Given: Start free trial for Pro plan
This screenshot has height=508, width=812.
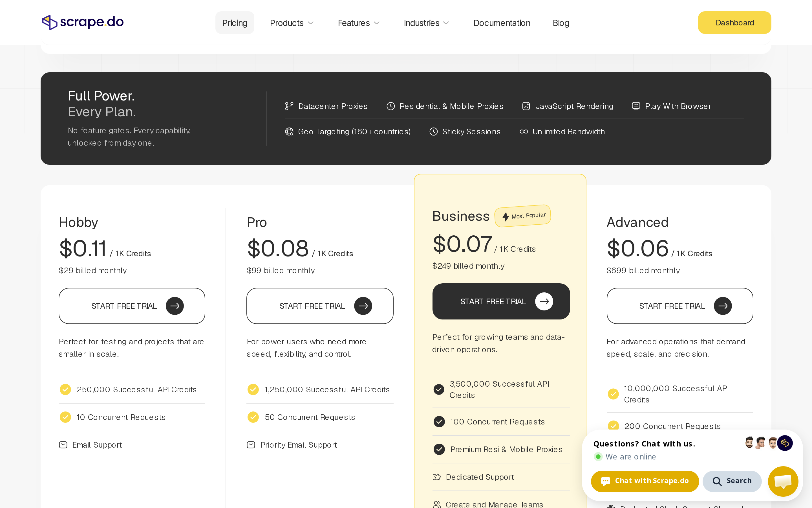Looking at the screenshot, I should pyautogui.click(x=320, y=306).
